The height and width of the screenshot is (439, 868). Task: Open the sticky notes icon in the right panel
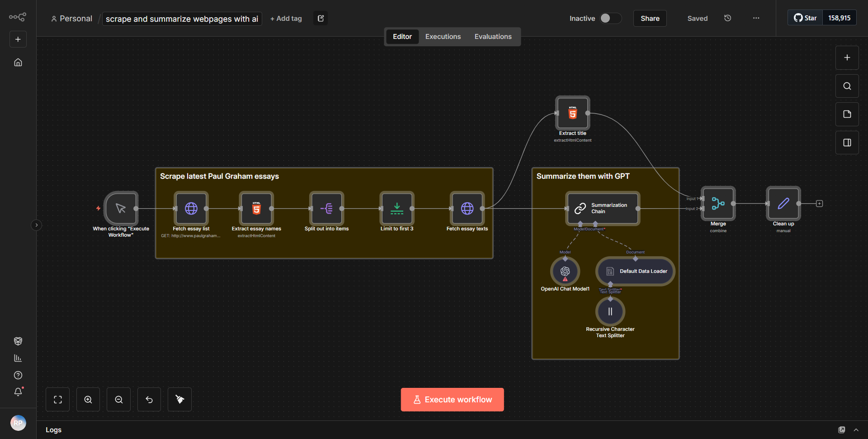(x=847, y=114)
